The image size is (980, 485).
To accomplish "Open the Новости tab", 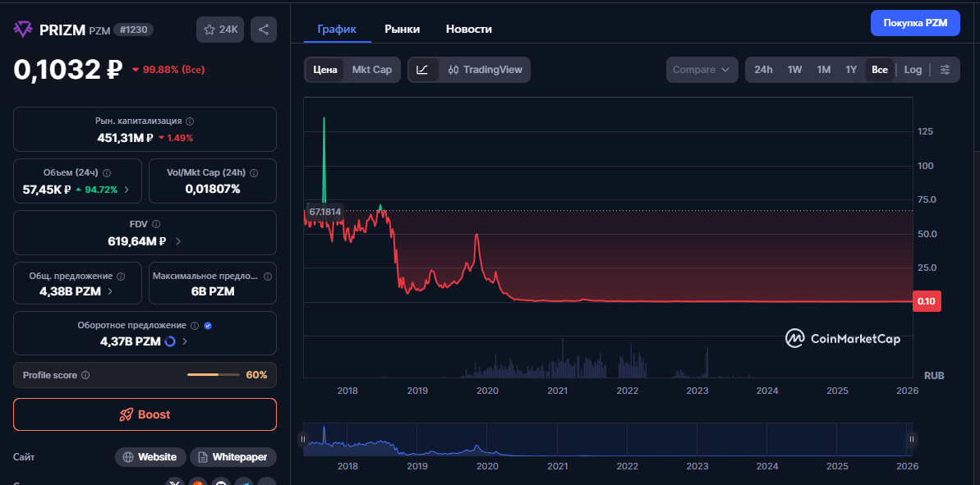I will [x=468, y=29].
